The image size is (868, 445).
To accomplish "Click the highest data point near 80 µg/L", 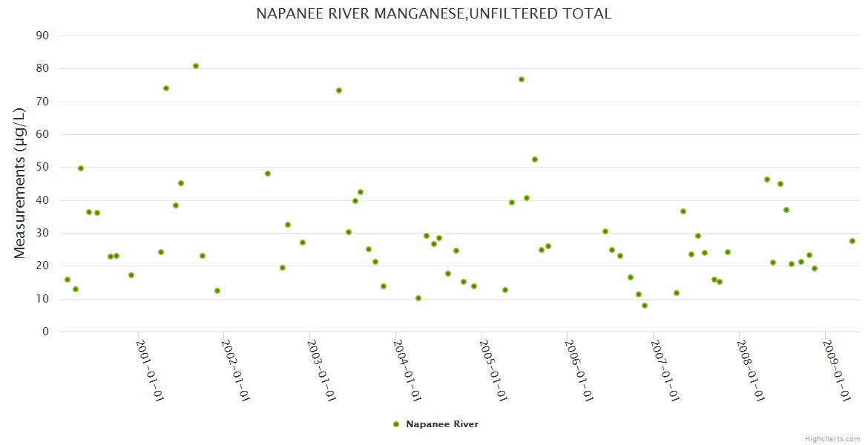I will 196,66.
